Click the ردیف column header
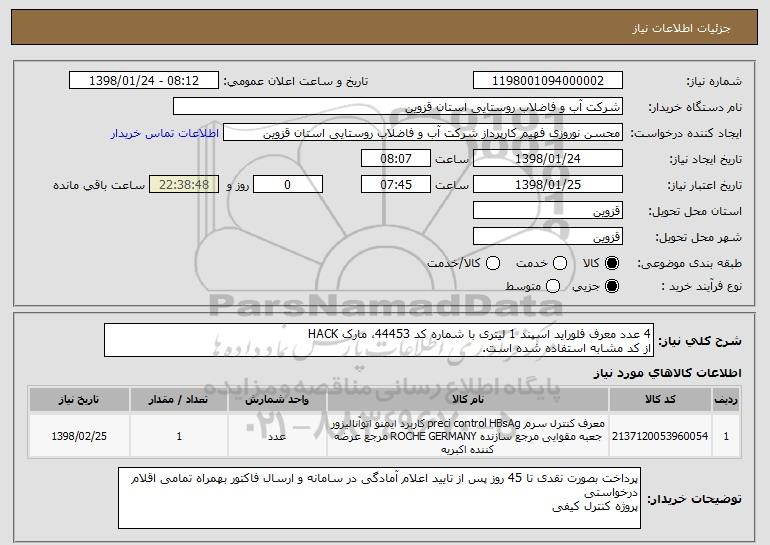The image size is (770, 545). tap(726, 400)
